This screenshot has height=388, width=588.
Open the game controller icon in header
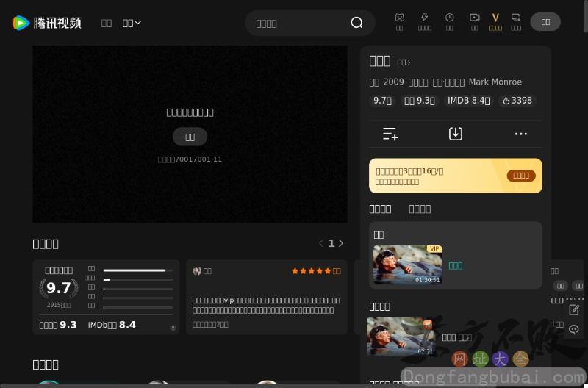coord(399,18)
